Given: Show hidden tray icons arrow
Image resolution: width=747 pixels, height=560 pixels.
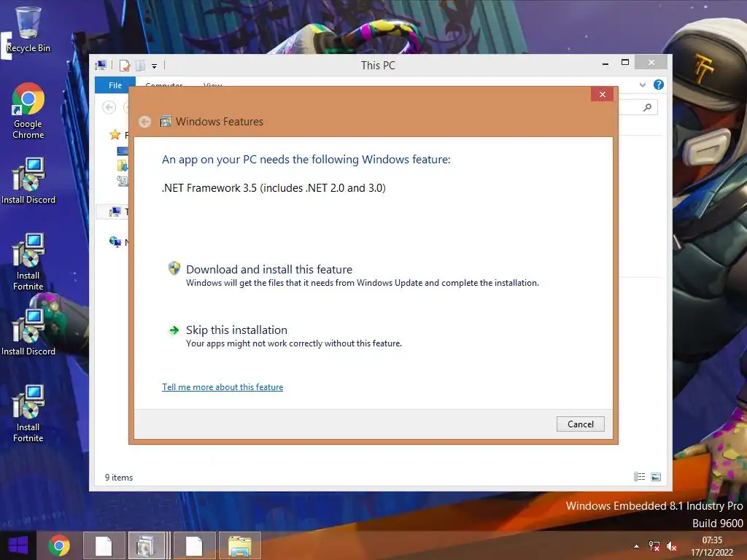Looking at the screenshot, I should click(636, 546).
